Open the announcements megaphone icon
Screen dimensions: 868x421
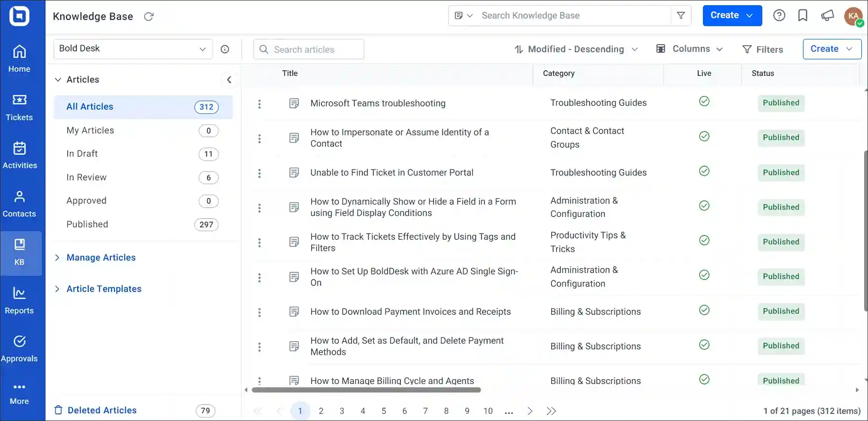pos(827,16)
